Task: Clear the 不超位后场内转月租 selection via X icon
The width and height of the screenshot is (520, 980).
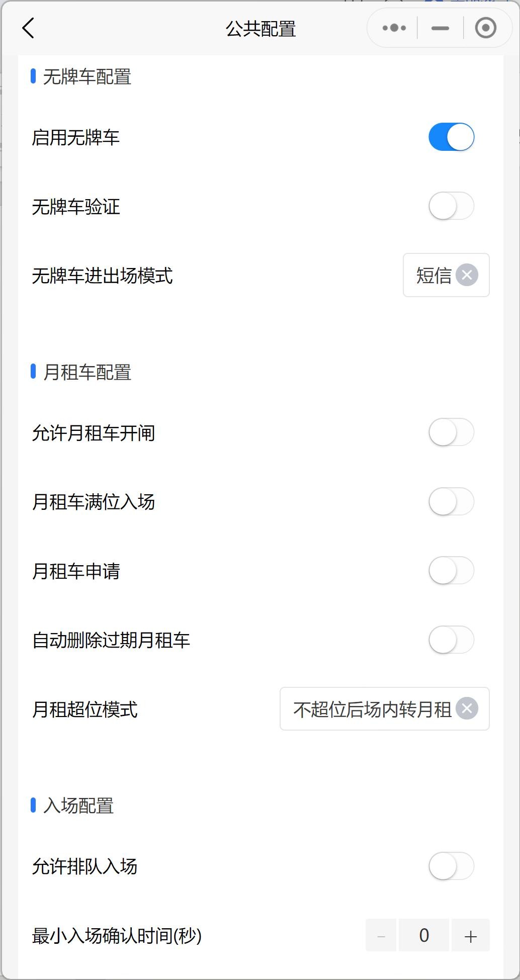Action: click(467, 708)
